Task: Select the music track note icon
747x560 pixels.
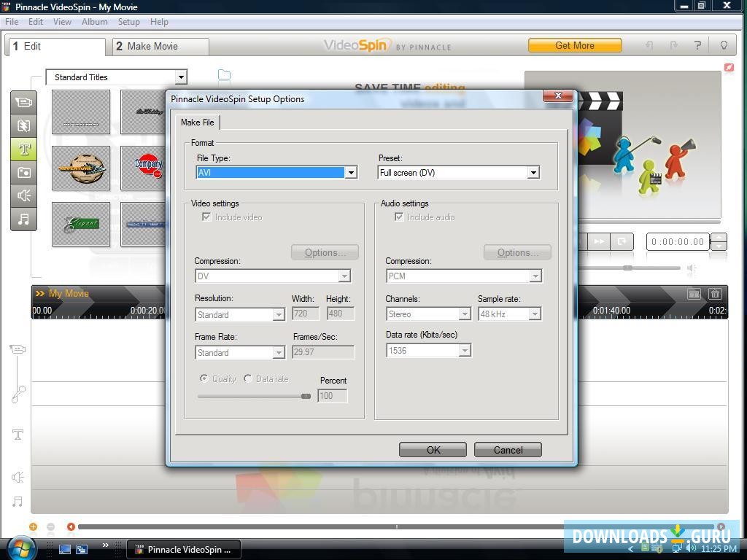Action: (x=18, y=502)
